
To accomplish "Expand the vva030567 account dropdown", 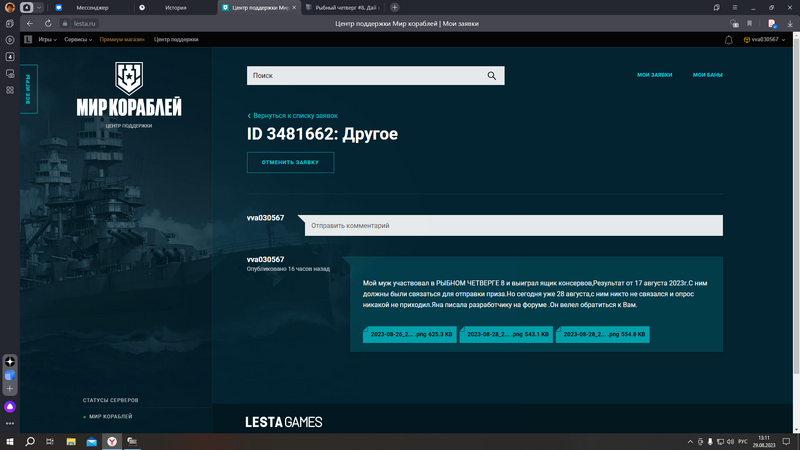I will (x=764, y=39).
